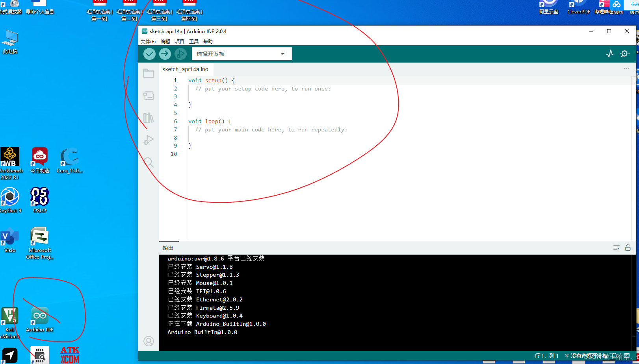The height and width of the screenshot is (364, 639).
Task: Open the editor tab options menu
Action: (x=626, y=69)
